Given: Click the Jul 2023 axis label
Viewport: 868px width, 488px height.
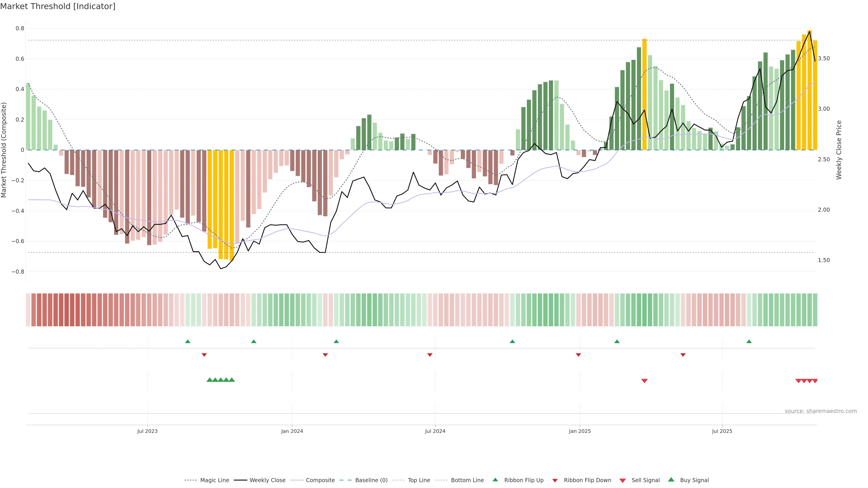Looking at the screenshot, I should (147, 431).
